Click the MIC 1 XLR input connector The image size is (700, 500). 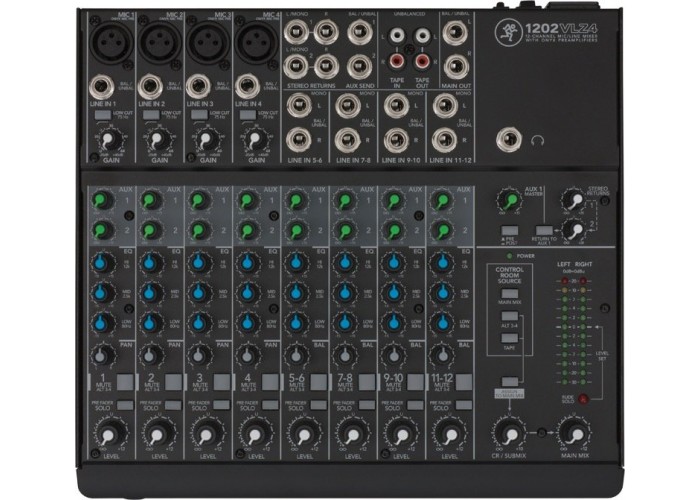[x=110, y=41]
